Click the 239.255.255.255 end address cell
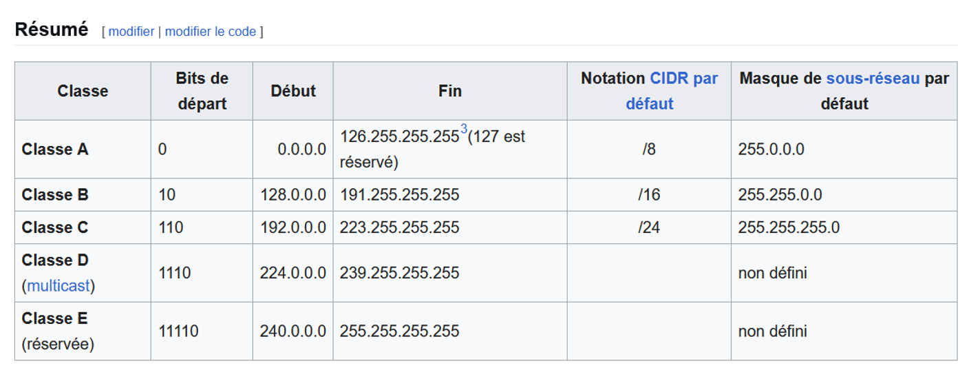The height and width of the screenshot is (379, 980). tap(450, 273)
